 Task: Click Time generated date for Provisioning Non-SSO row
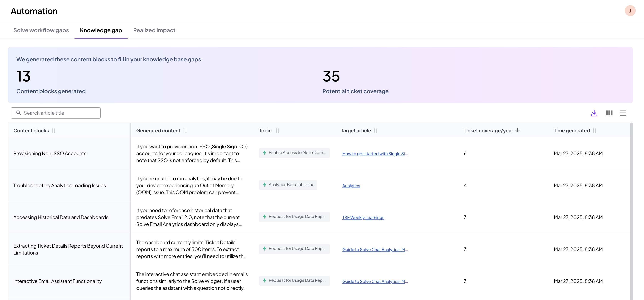pyautogui.click(x=578, y=153)
